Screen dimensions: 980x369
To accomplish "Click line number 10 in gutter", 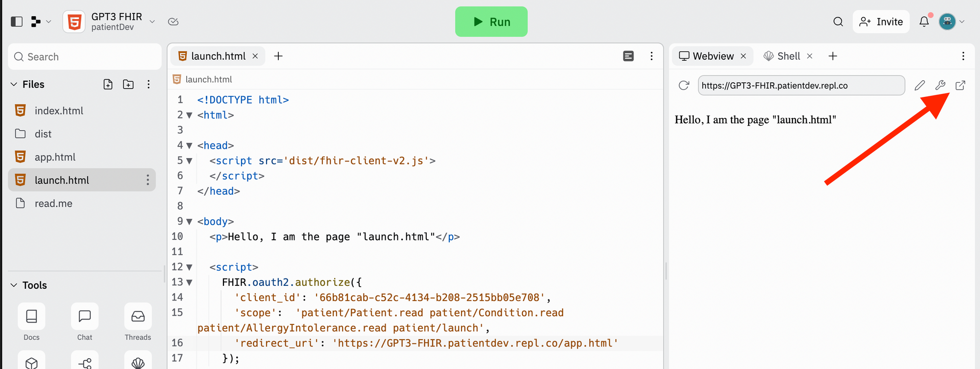I will (177, 237).
